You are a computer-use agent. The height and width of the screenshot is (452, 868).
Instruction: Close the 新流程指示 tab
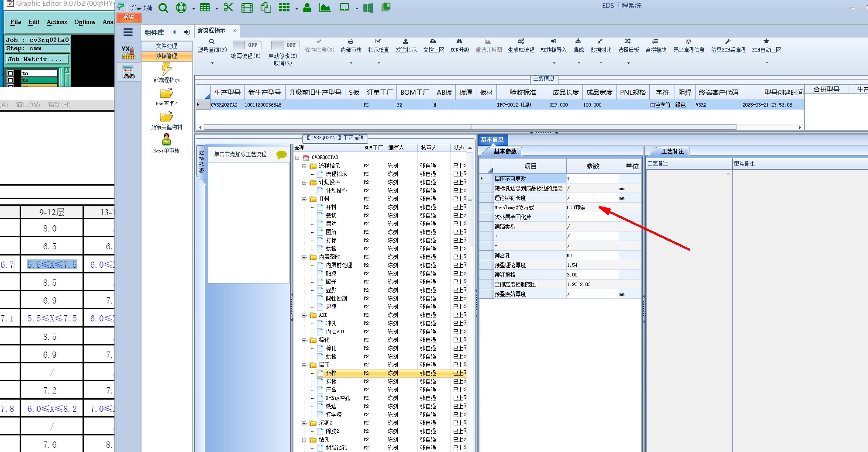(234, 30)
